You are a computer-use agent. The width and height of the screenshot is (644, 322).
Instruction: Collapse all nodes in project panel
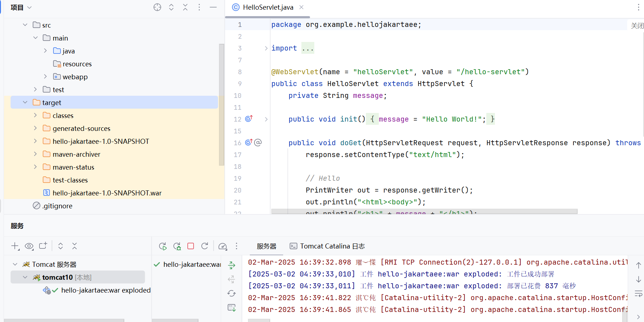pos(185,7)
